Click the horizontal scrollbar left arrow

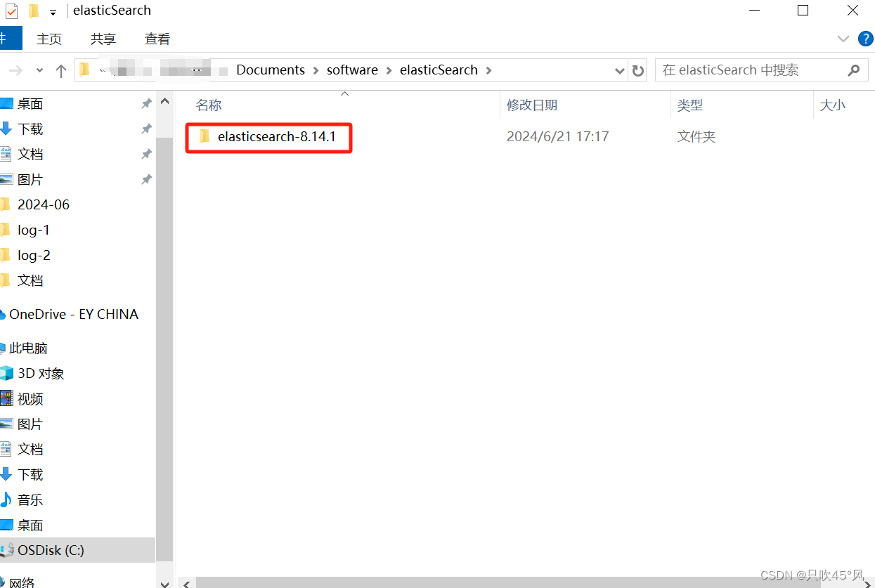coord(186,583)
